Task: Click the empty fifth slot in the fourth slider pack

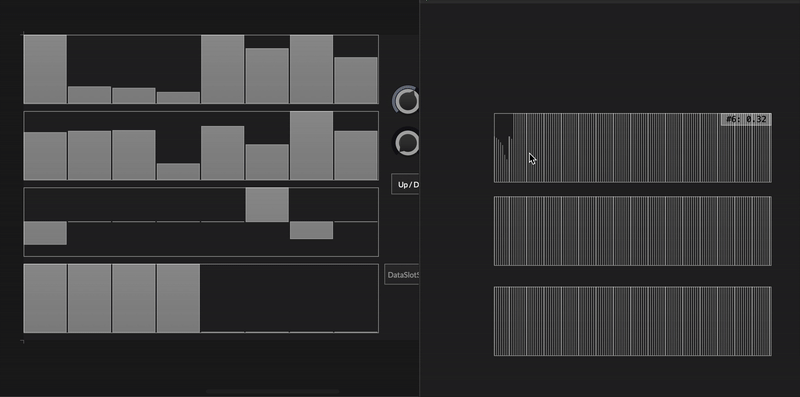Action: pyautogui.click(x=222, y=299)
